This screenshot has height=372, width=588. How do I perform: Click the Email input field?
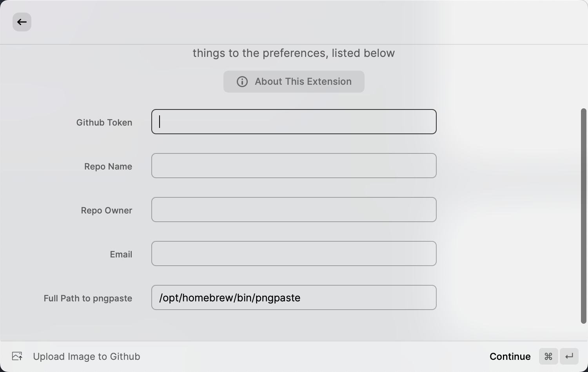click(294, 253)
